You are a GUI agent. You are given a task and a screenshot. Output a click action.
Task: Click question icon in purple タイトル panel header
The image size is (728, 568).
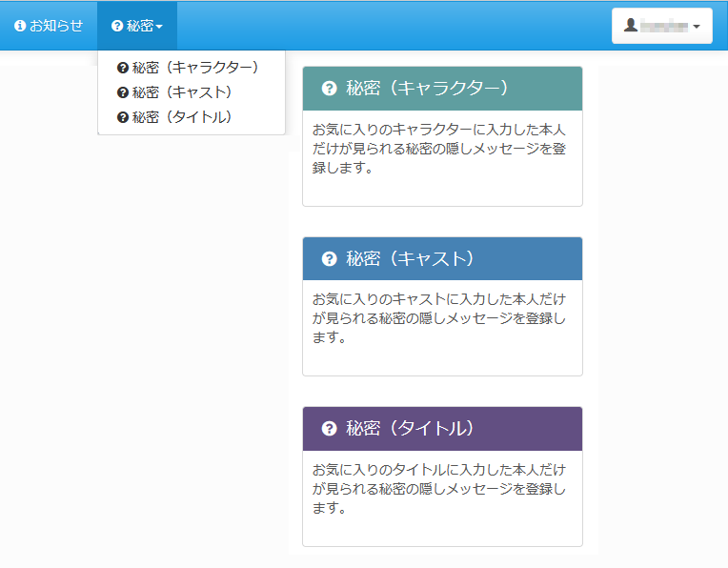point(330,429)
